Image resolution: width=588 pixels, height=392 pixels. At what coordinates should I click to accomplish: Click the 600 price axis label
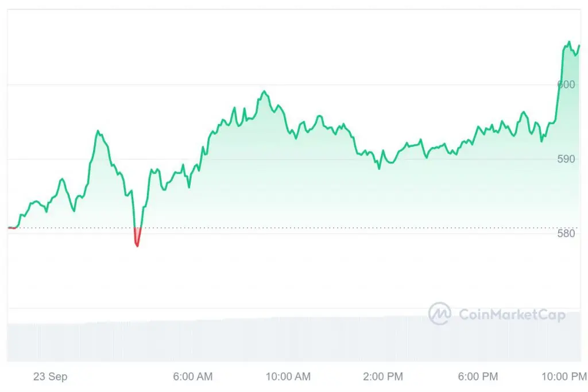click(x=566, y=85)
